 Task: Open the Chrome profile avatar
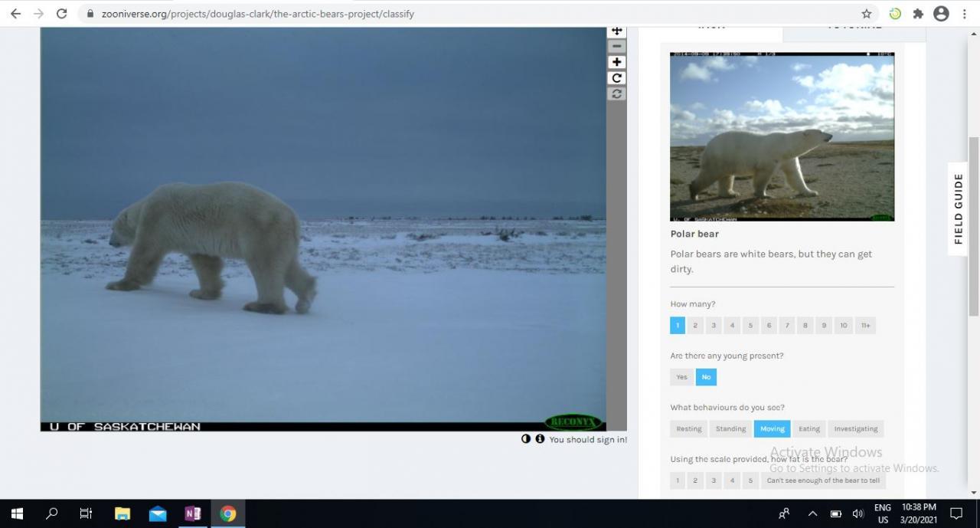[x=942, y=14]
